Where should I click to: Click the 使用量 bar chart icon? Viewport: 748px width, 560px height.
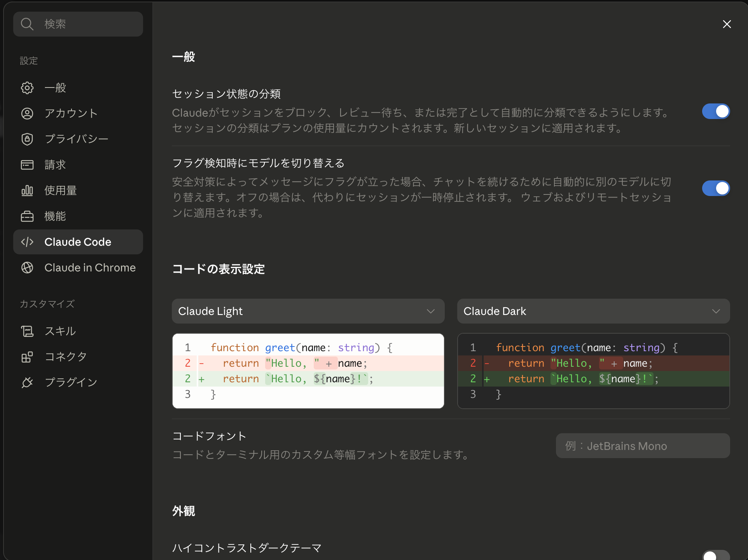[27, 191]
